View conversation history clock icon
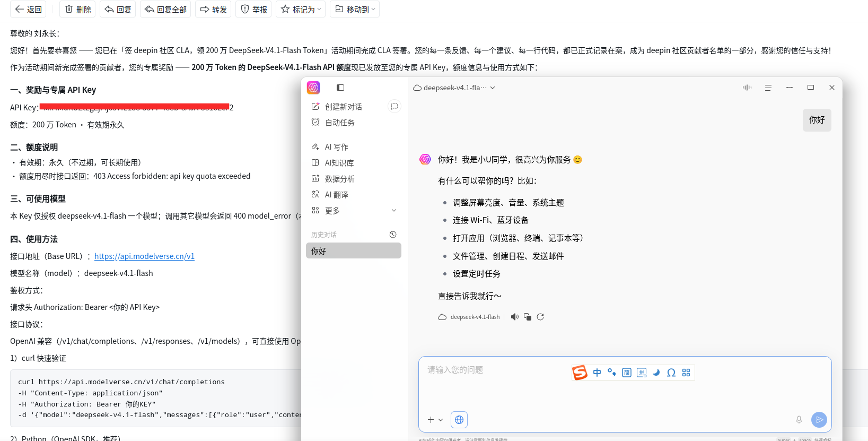Image resolution: width=868 pixels, height=441 pixels. pos(393,235)
